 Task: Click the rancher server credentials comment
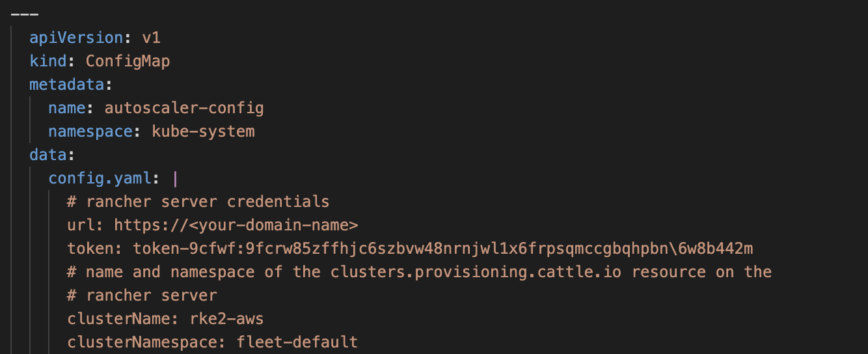click(x=198, y=202)
